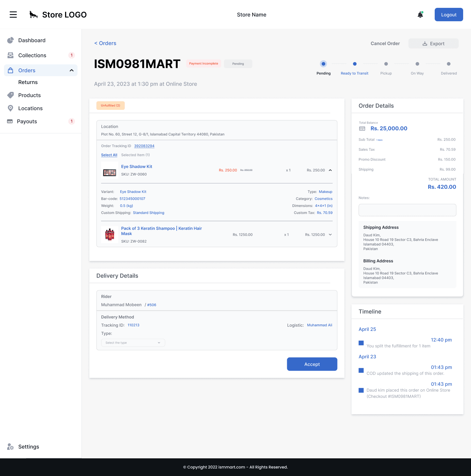
Task: Click the order placed timeline marker
Action: point(361,390)
